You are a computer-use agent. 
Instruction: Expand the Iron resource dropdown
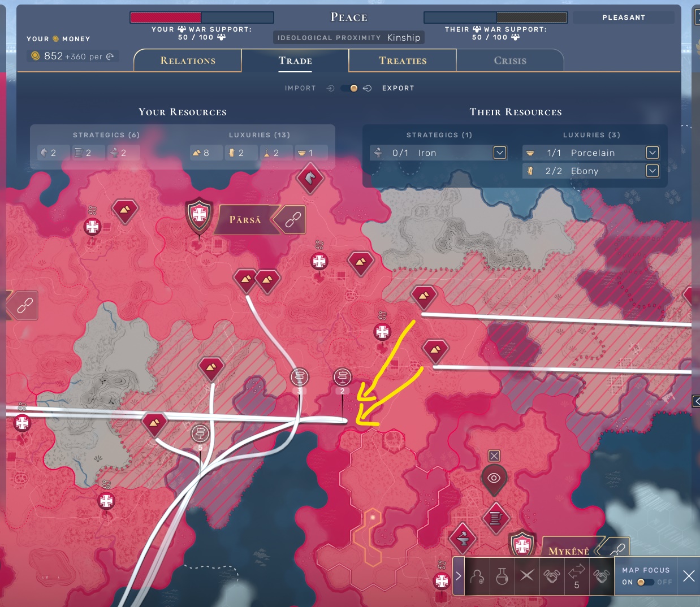click(499, 153)
